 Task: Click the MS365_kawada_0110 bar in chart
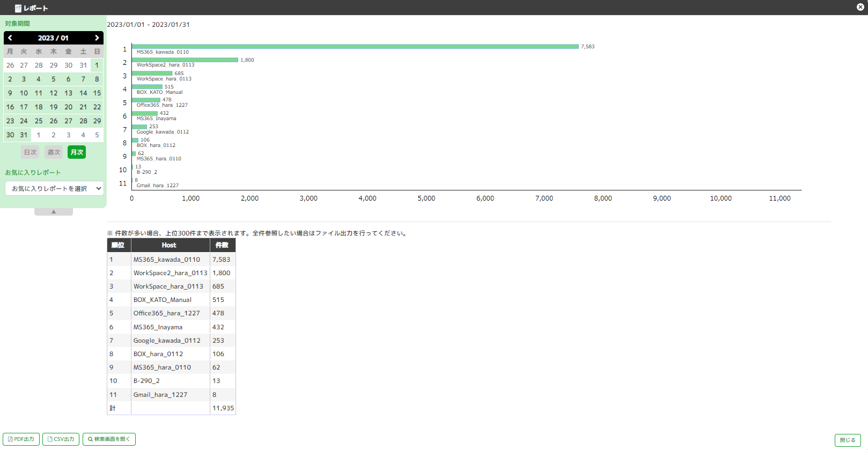point(355,47)
